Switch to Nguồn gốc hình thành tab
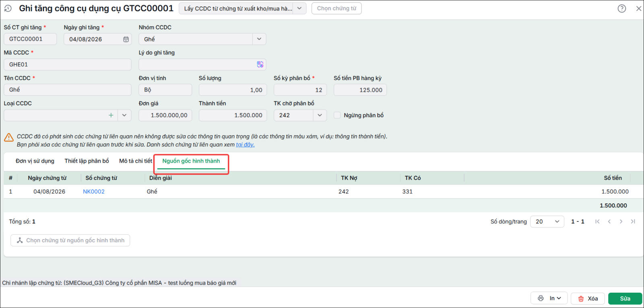This screenshot has width=644, height=308. 191,161
